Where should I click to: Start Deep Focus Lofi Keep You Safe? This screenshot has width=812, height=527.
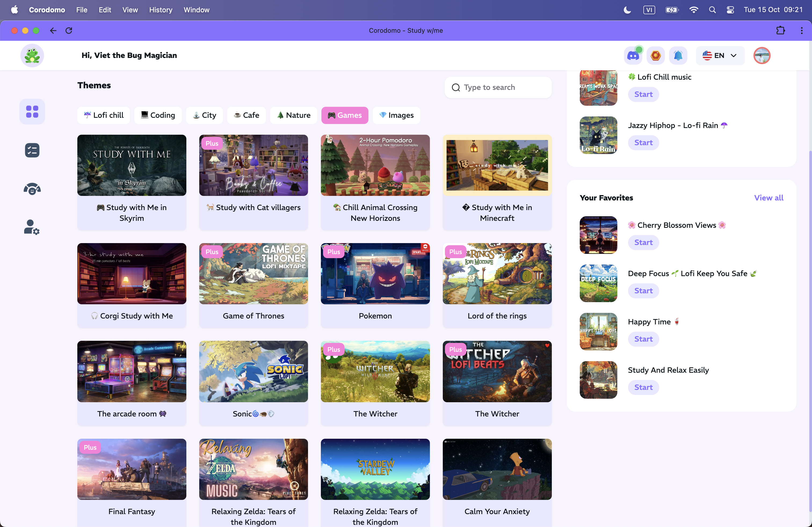[x=643, y=291]
